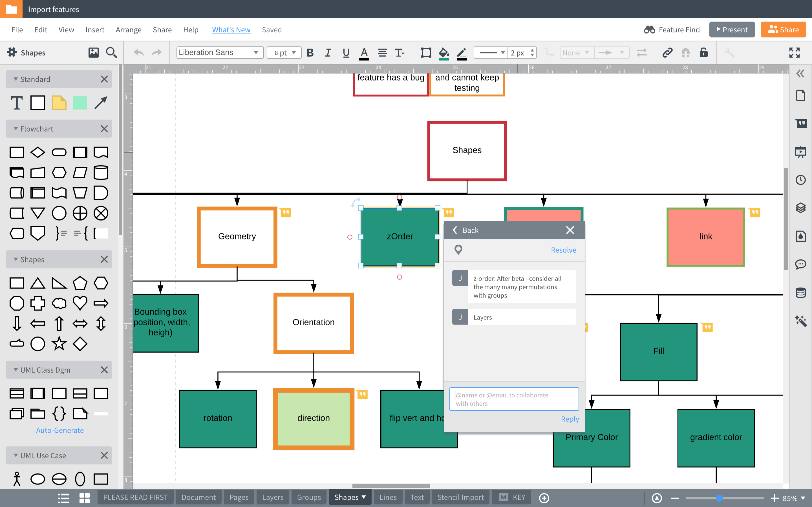Click the comment reply text field
812x507 pixels.
pos(514,399)
